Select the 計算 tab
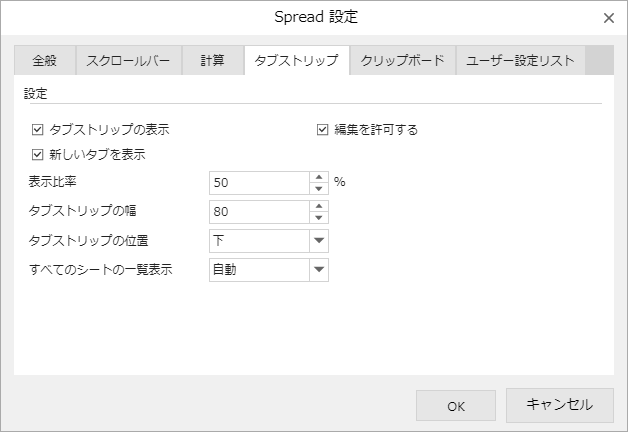The height and width of the screenshot is (432, 628). tap(212, 61)
